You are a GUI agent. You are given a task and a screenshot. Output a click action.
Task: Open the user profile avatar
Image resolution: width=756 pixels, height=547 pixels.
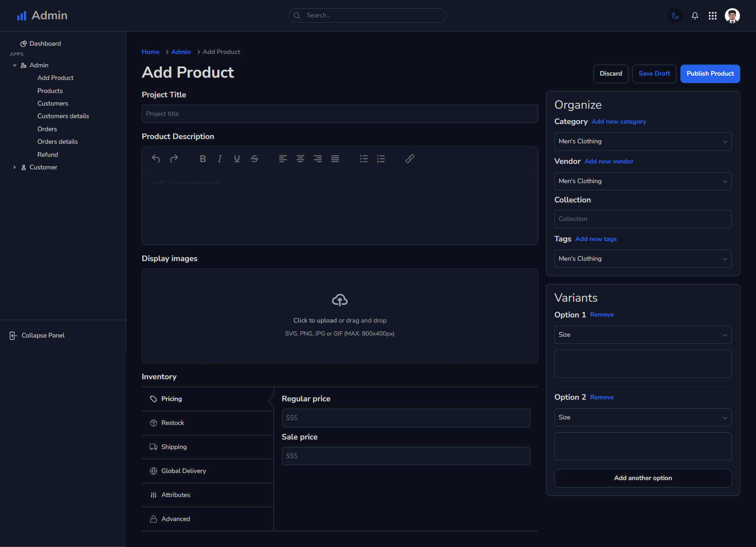[x=732, y=16]
